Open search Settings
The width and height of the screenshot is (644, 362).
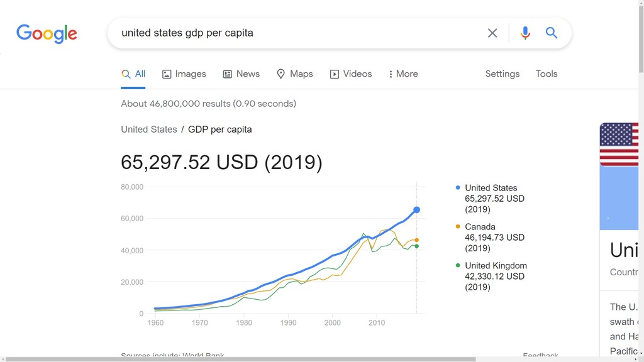coord(502,74)
